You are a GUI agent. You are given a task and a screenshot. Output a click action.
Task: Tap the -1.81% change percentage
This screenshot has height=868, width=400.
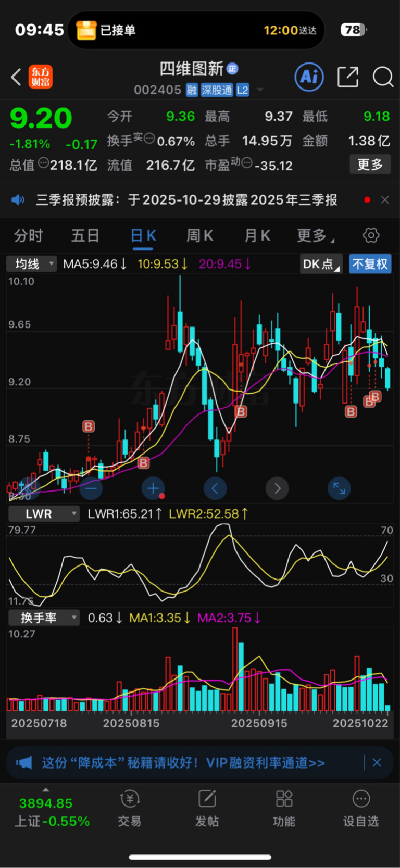(30, 144)
